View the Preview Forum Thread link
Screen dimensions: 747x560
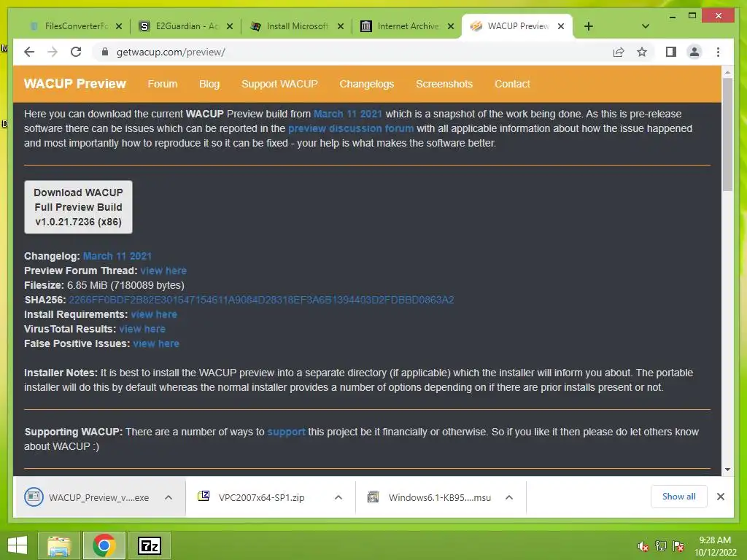[x=163, y=271]
